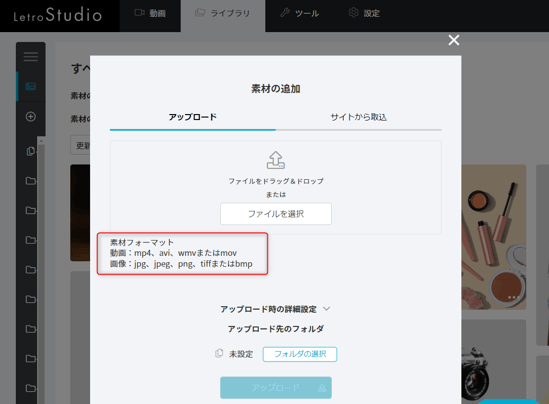
Task: Click the upload tray icon in drop zone
Action: point(276,160)
